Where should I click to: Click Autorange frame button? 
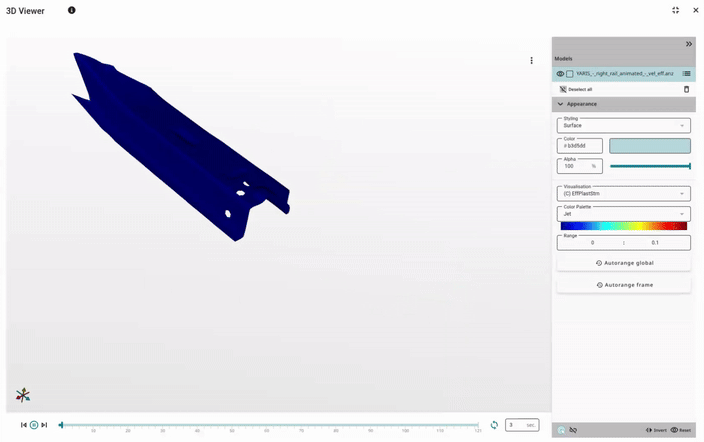click(x=624, y=285)
